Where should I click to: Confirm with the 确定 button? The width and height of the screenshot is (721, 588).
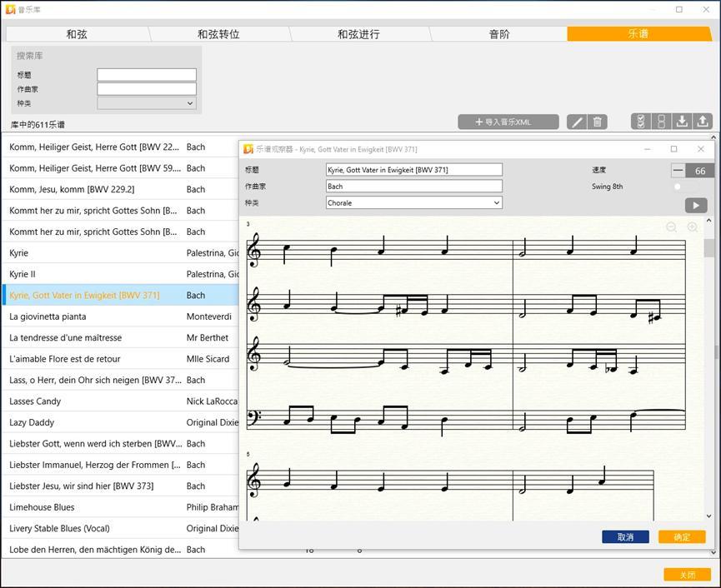[681, 537]
